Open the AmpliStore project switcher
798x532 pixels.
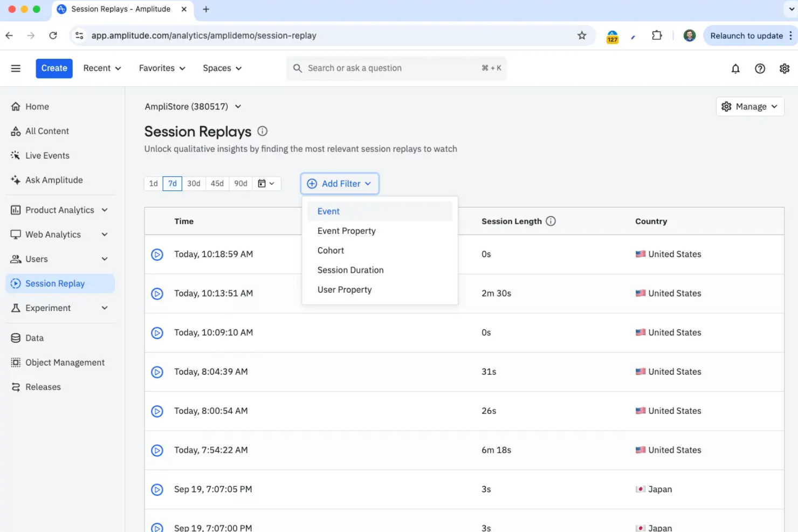coord(192,107)
